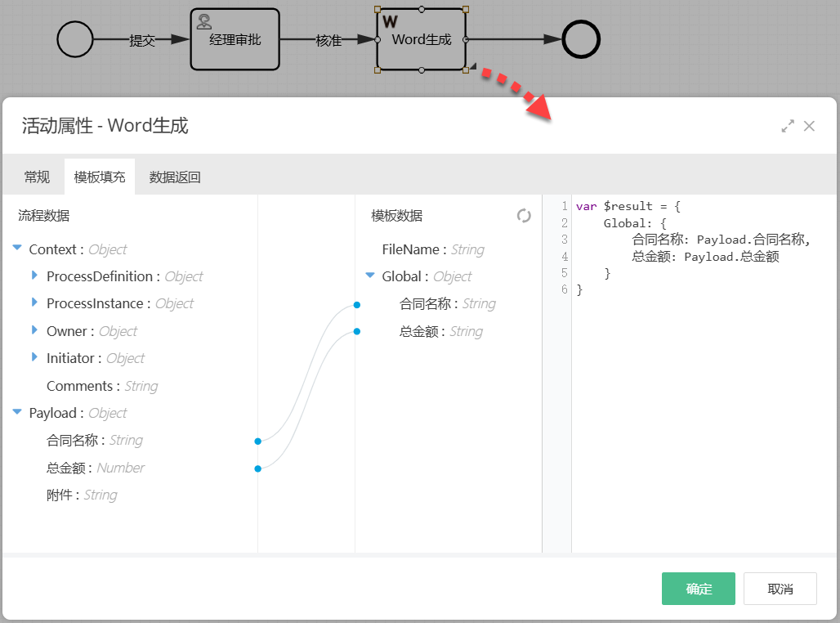Collapse the Payload tree node
The width and height of the screenshot is (840, 623).
(x=17, y=413)
